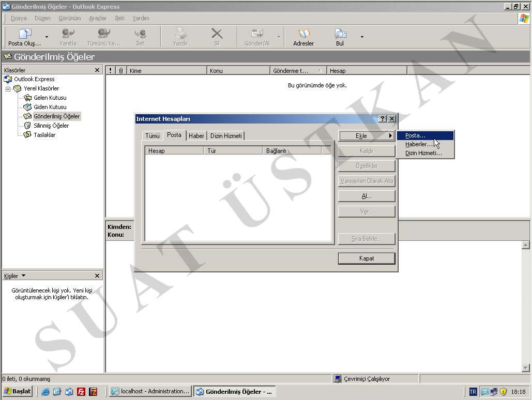The width and height of the screenshot is (532, 400).
Task: Select Yerel Klasörler in folder tree
Action: click(x=41, y=88)
